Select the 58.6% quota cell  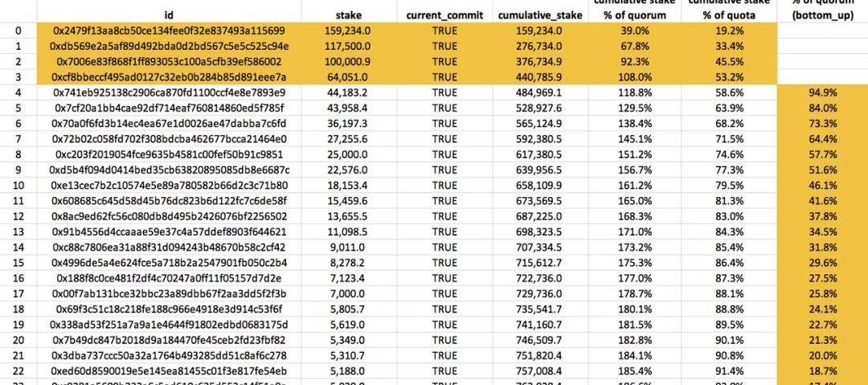pos(729,92)
